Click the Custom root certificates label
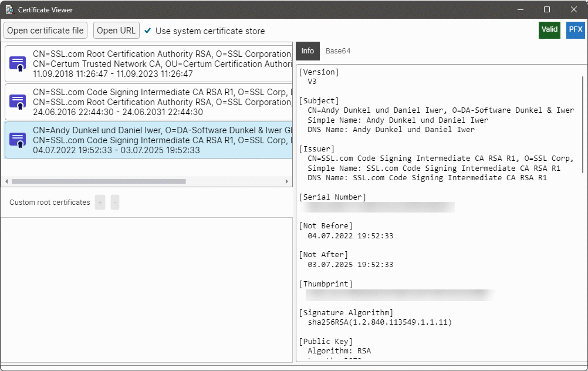 50,203
